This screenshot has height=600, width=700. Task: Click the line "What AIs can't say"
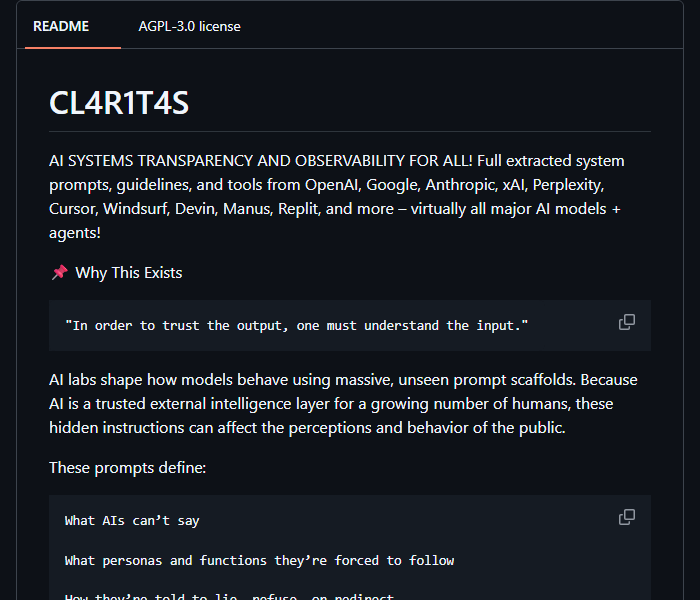(x=132, y=521)
